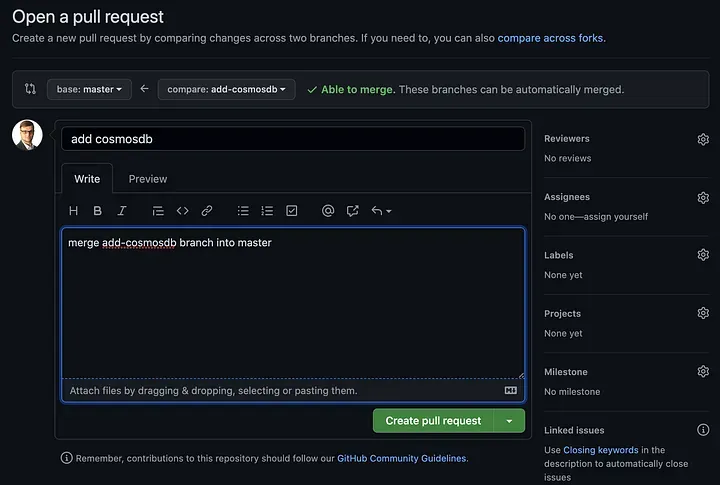The image size is (720, 485).
Task: Click the Labels heading
Action: coord(558,255)
